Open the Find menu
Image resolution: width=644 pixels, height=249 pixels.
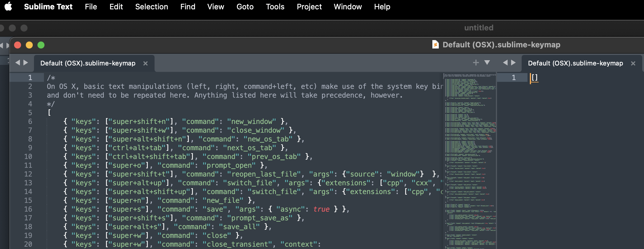click(188, 7)
